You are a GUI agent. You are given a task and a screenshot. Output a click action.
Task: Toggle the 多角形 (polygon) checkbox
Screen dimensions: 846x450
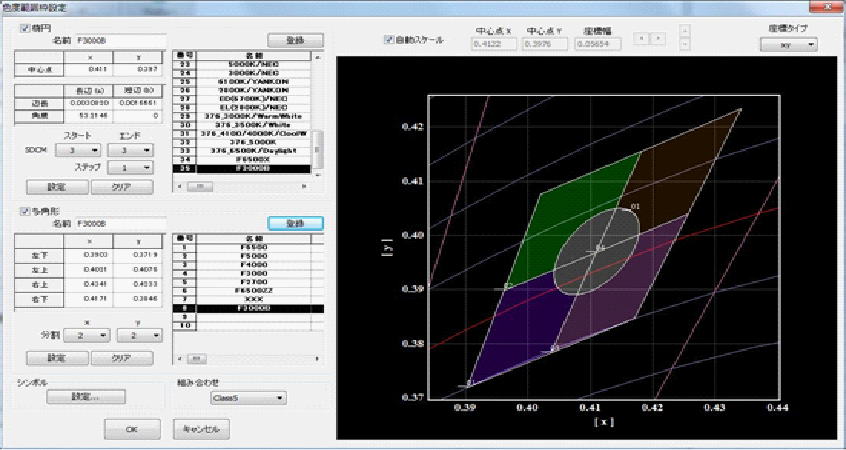pos(24,212)
